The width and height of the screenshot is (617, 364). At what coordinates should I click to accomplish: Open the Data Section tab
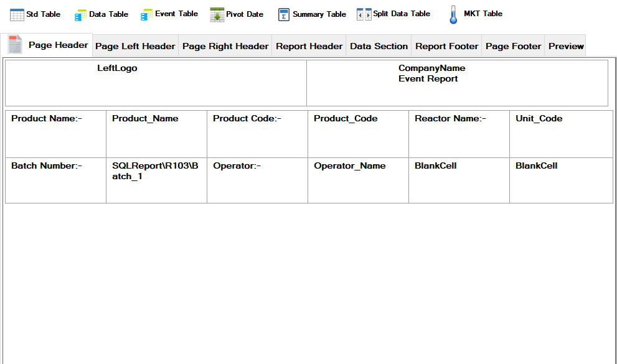[x=379, y=46]
